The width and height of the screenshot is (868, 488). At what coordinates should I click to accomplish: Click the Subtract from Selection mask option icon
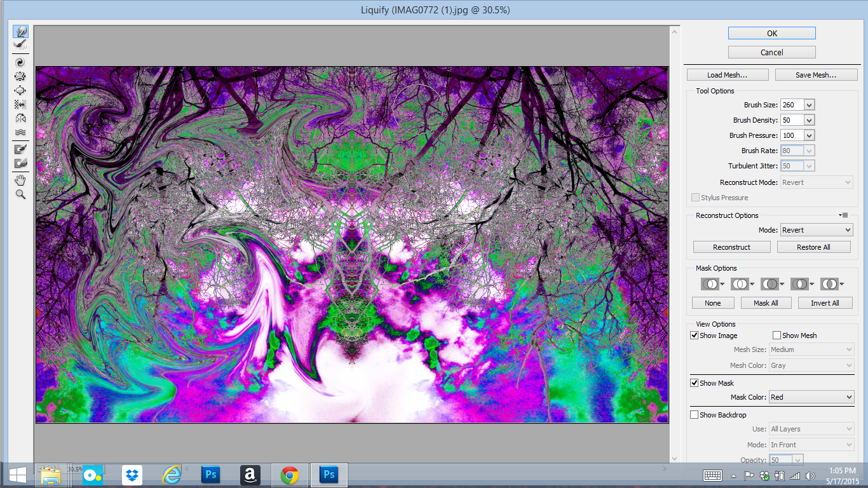point(771,284)
